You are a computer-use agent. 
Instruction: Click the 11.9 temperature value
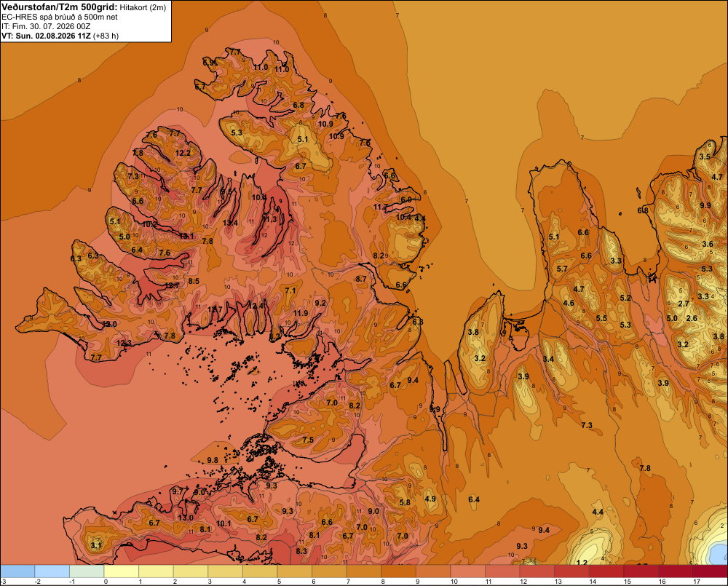(301, 313)
